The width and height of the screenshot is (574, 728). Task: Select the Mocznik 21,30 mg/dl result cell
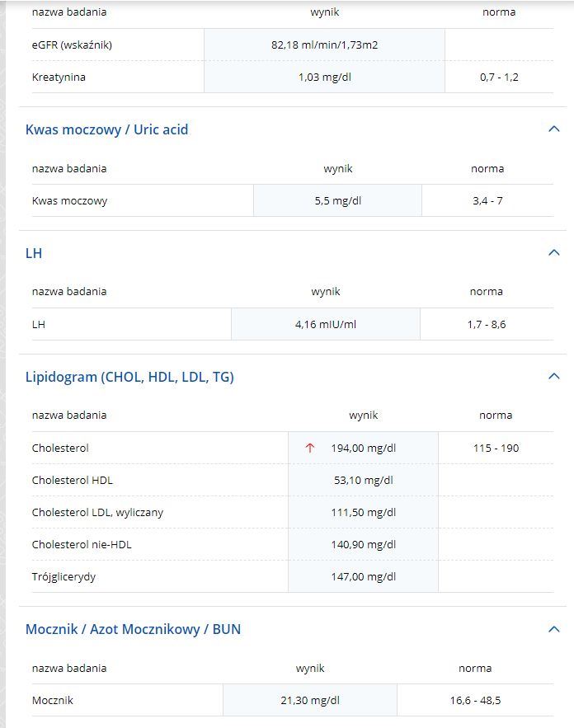coord(310,700)
